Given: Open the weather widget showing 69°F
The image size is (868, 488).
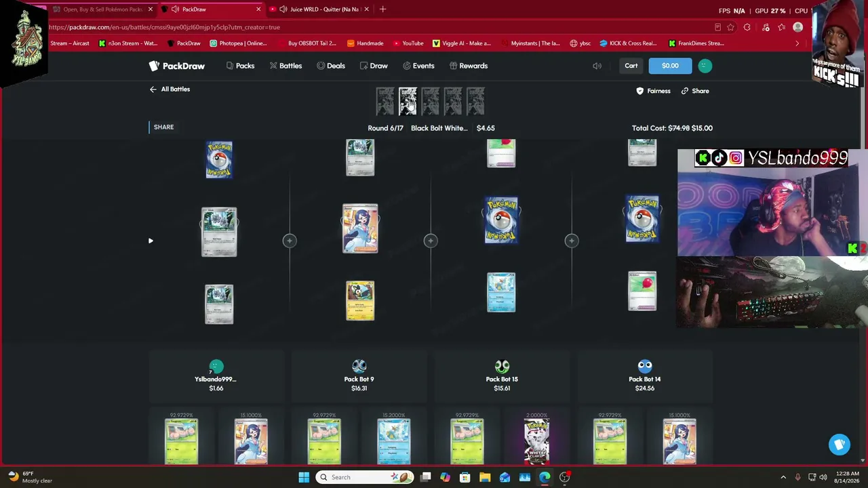Looking at the screenshot, I should click(x=29, y=477).
